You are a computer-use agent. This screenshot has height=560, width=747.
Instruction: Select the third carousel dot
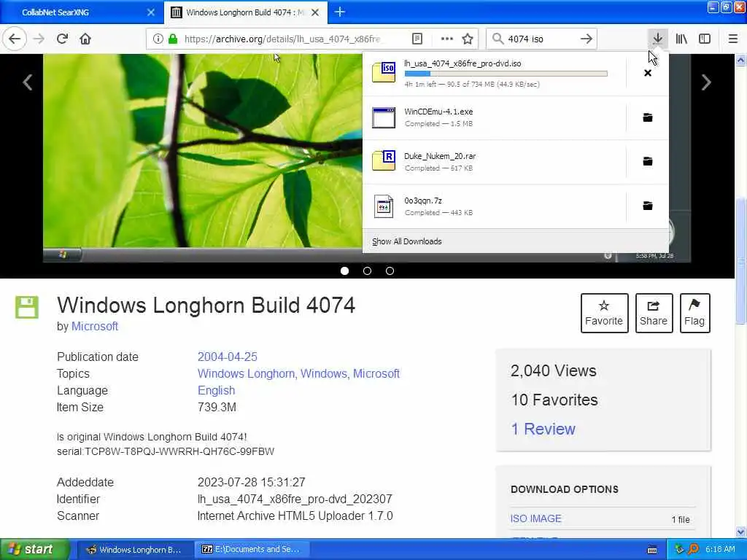click(x=390, y=271)
